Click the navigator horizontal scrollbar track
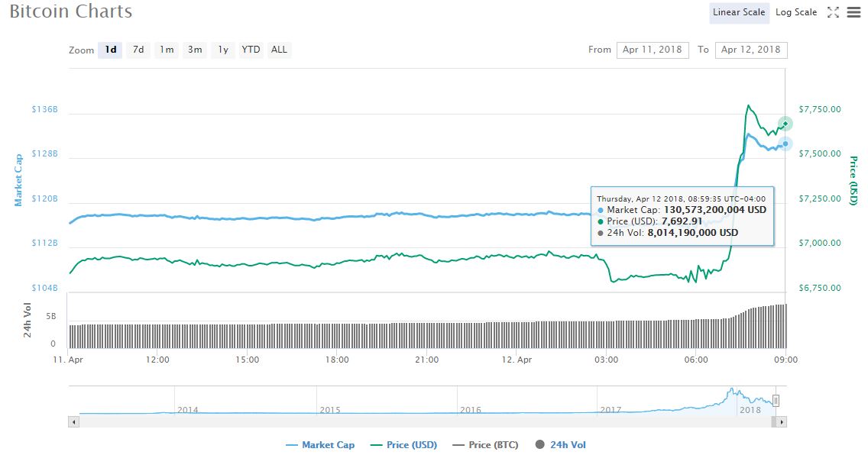 (425, 422)
